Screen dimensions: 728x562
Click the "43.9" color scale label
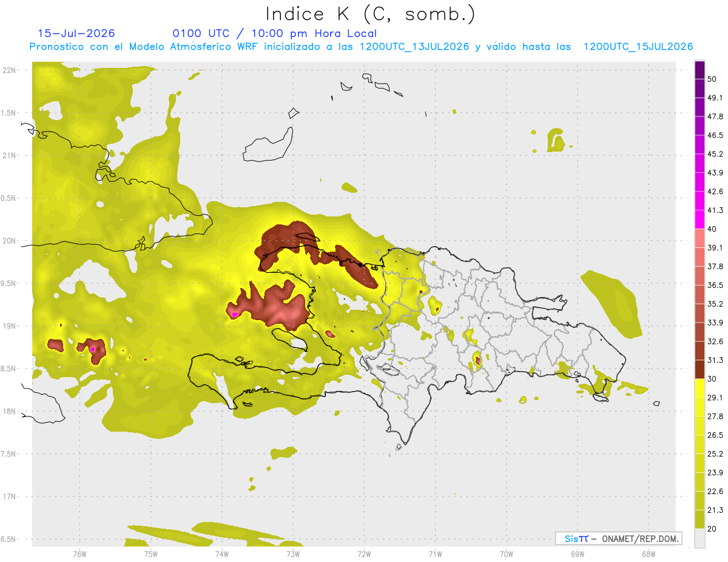click(x=716, y=173)
